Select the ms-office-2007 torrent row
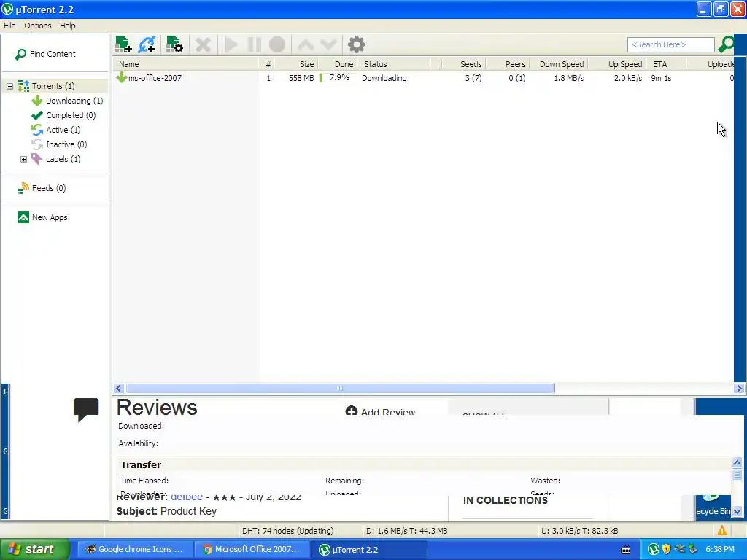This screenshot has height=560, width=747. (424, 78)
